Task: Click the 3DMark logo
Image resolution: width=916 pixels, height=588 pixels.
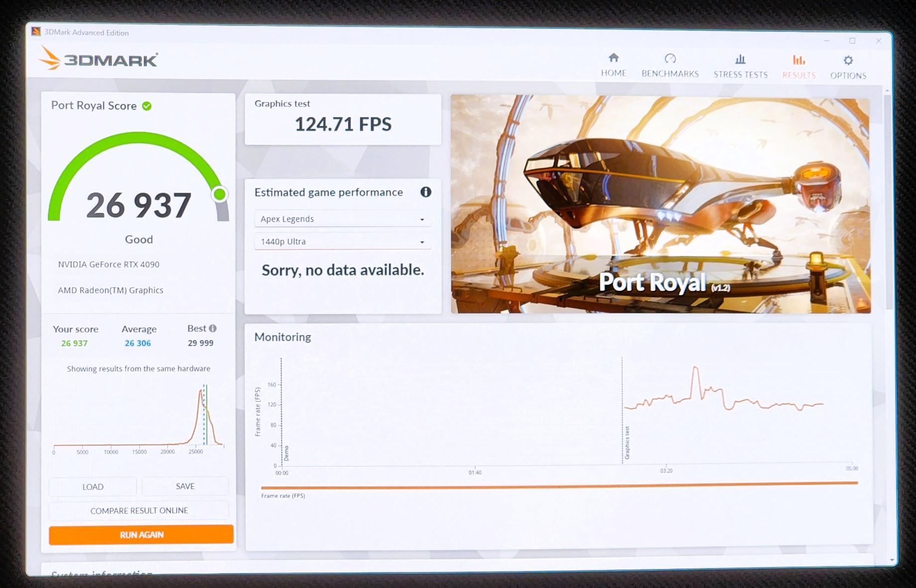Action: (98, 59)
